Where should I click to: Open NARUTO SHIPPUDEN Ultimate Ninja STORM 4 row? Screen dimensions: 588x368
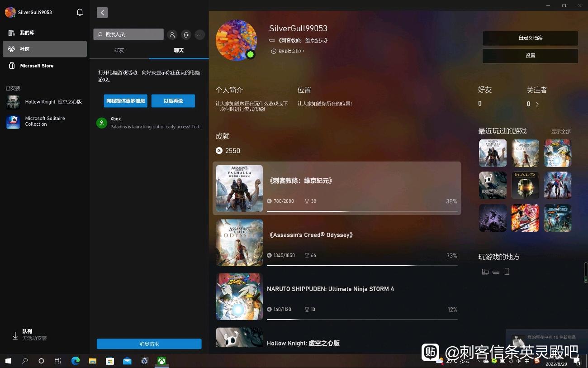click(x=337, y=296)
